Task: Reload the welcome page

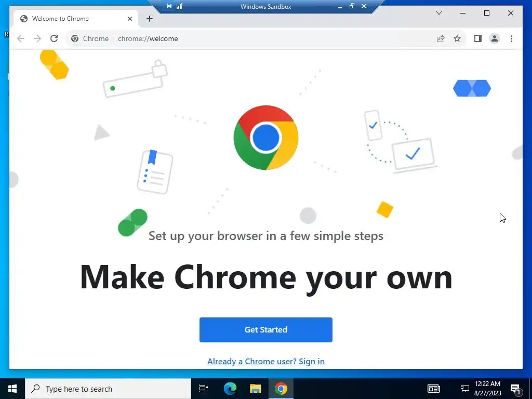Action: point(54,38)
